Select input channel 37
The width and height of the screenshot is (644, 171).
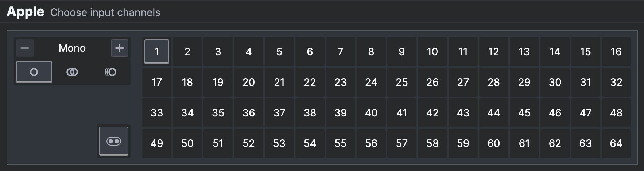279,113
